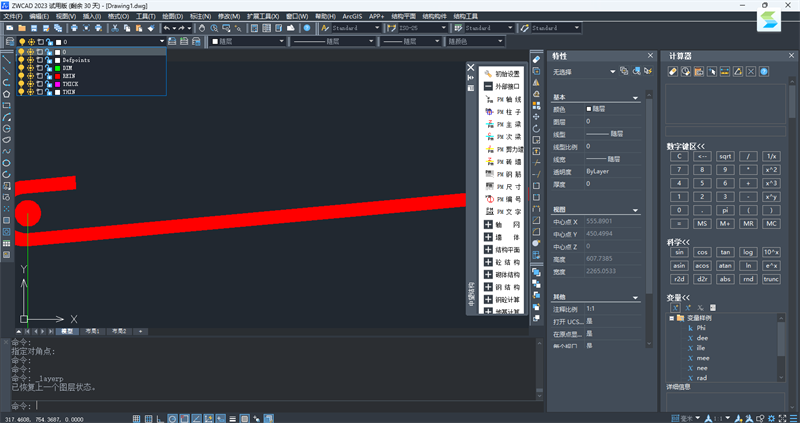Toggle the lock icon of the THIN layer
This screenshot has width=800, height=423.
click(x=49, y=92)
